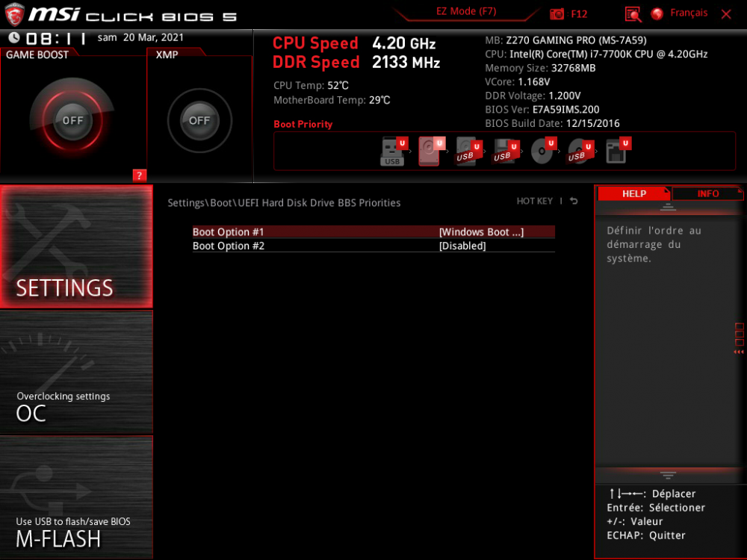Select the last network boot device icon

coord(618,151)
